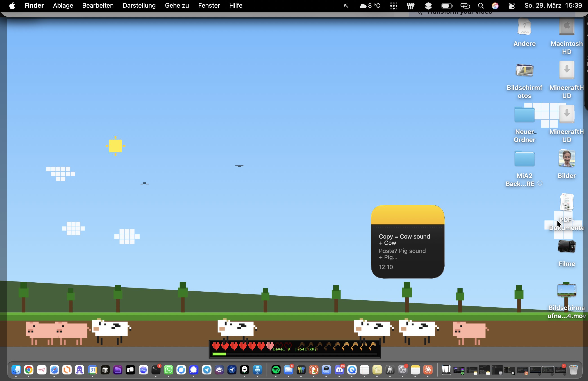The image size is (588, 381).
Task: Open the Hilfe menu
Action: click(236, 6)
